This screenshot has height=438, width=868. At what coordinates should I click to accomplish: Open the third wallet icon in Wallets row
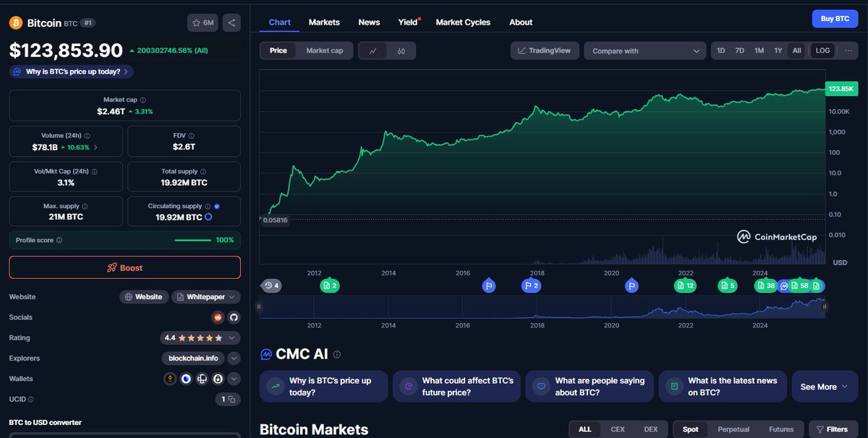(202, 379)
